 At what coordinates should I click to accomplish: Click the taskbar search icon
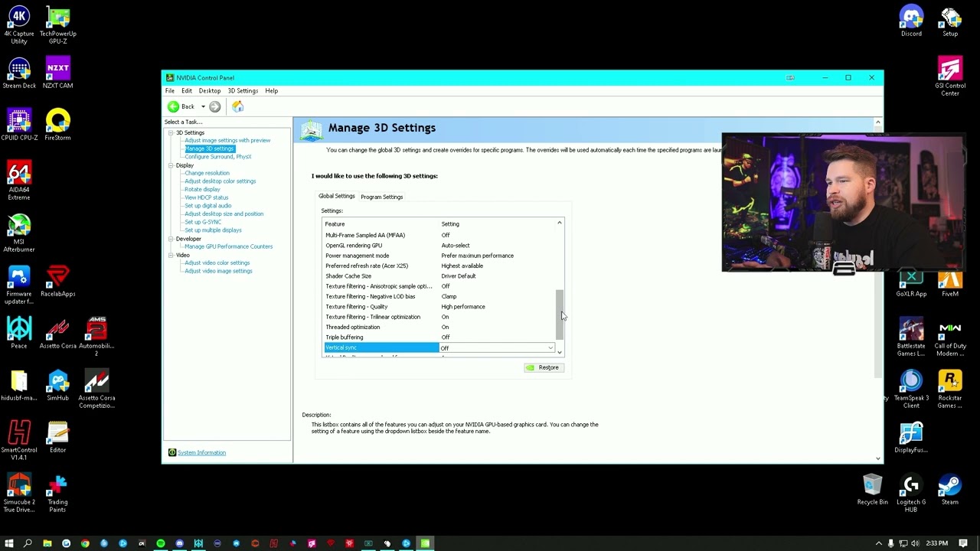(28, 543)
